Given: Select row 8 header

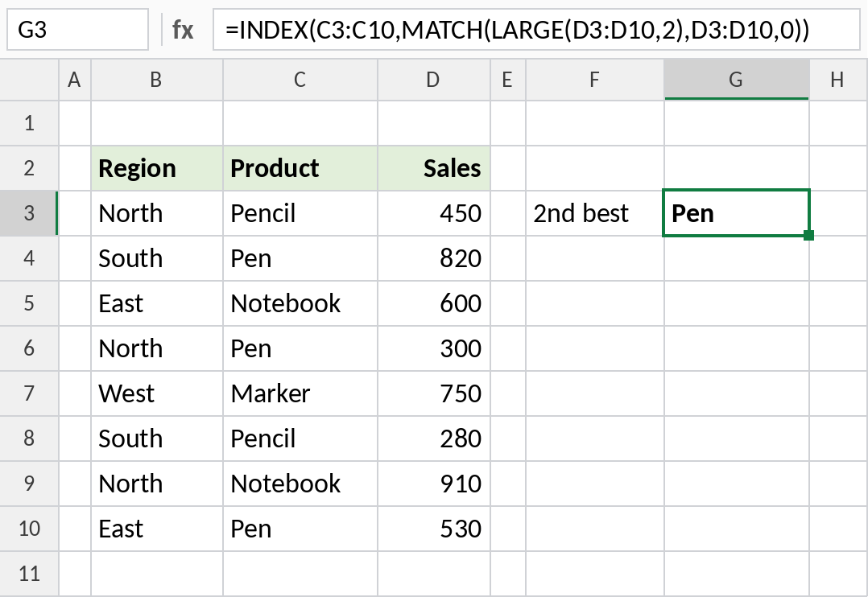Looking at the screenshot, I should (x=29, y=438).
